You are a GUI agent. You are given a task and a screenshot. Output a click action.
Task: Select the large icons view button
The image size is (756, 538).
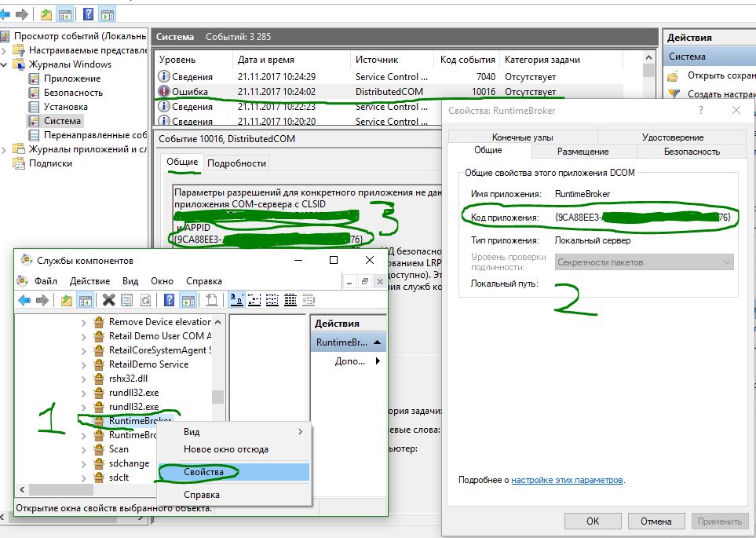click(237, 300)
